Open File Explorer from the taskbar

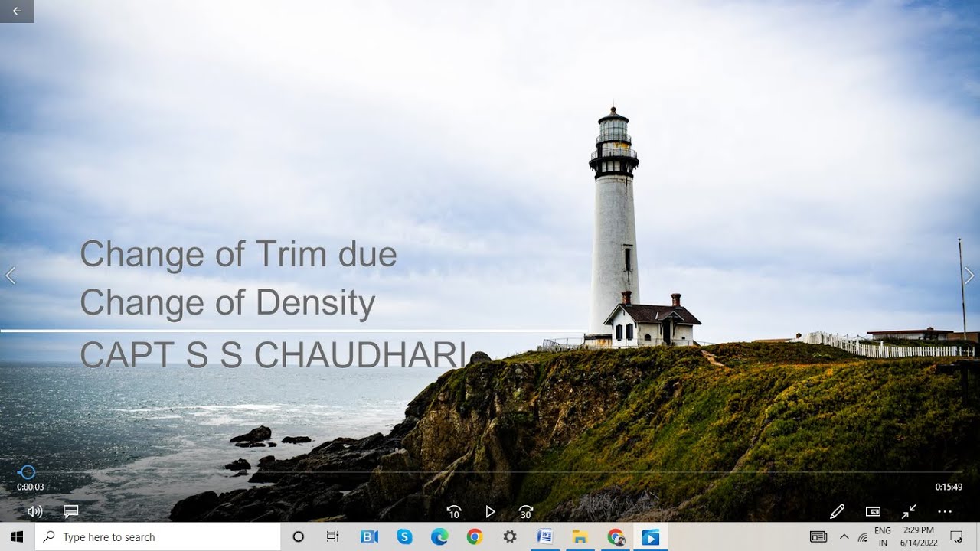(x=580, y=536)
